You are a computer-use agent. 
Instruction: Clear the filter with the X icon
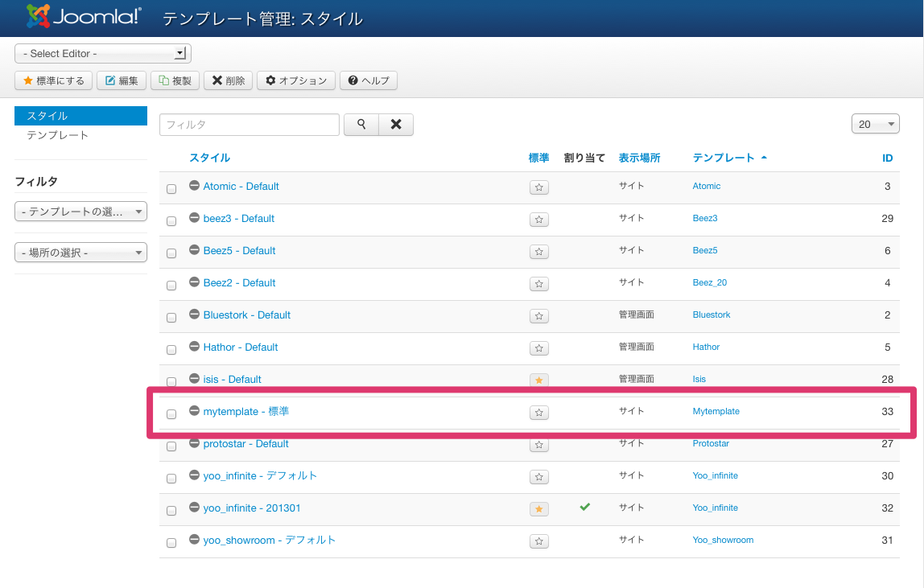point(395,125)
